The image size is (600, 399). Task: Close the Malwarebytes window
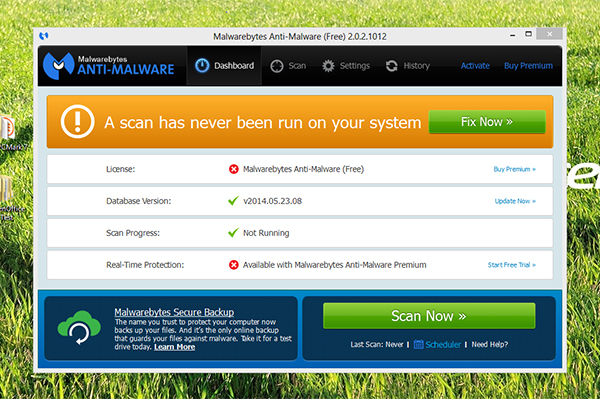(x=549, y=34)
